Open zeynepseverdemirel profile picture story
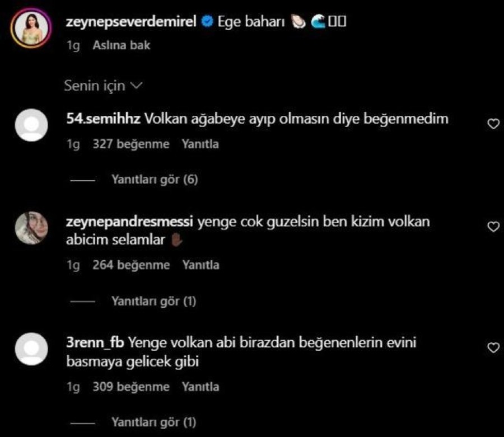Viewport: 504px width, 437px height. (31, 28)
